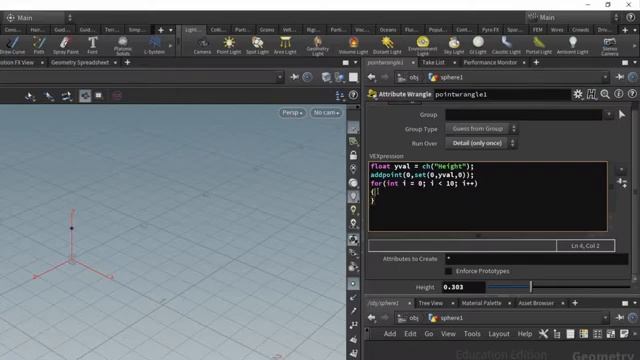
Task: Switch to the Asset Browser tab
Action: point(536,303)
